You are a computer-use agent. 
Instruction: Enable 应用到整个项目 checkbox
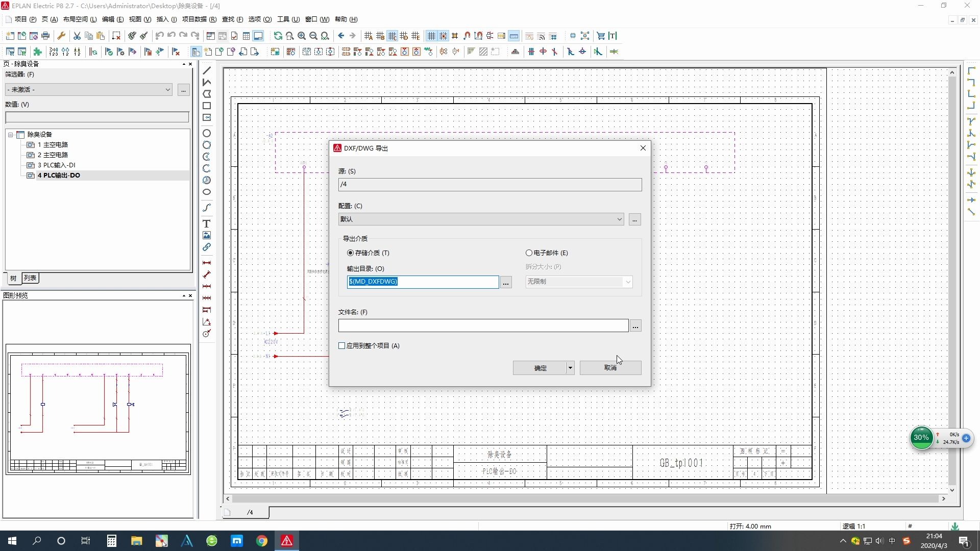pos(342,346)
